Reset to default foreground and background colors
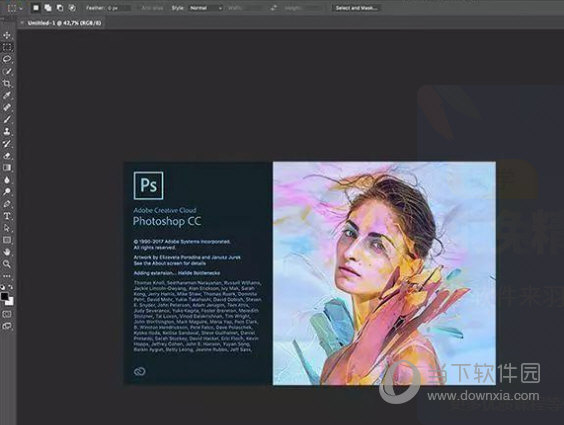The image size is (564, 425). click(x=3, y=287)
